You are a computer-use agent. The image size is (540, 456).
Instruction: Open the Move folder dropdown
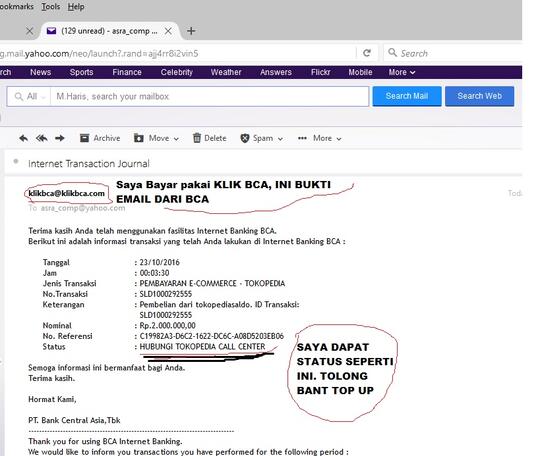157,138
